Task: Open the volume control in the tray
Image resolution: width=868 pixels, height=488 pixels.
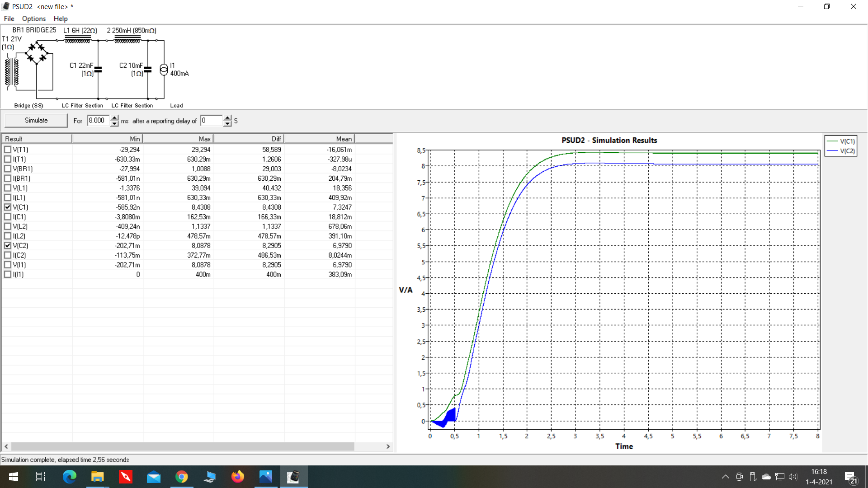Action: point(793,477)
